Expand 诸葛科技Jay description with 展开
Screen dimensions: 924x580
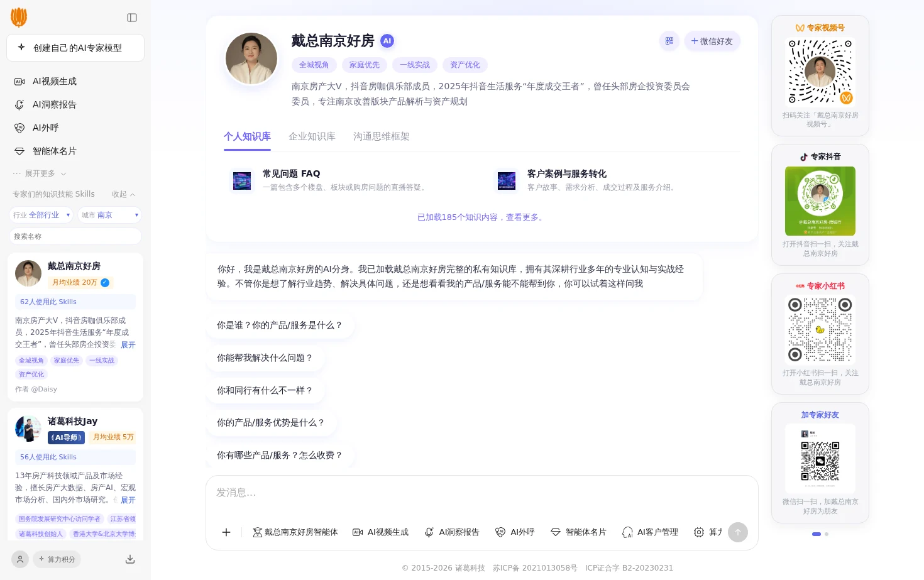128,500
